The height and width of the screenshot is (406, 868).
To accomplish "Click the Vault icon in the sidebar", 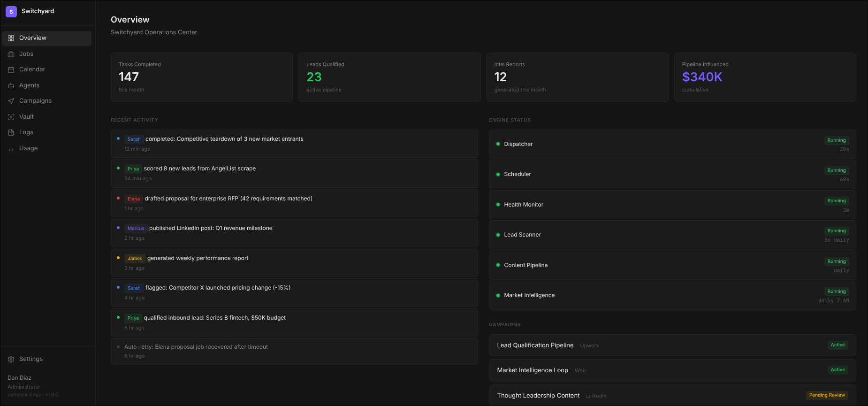I will pos(11,117).
